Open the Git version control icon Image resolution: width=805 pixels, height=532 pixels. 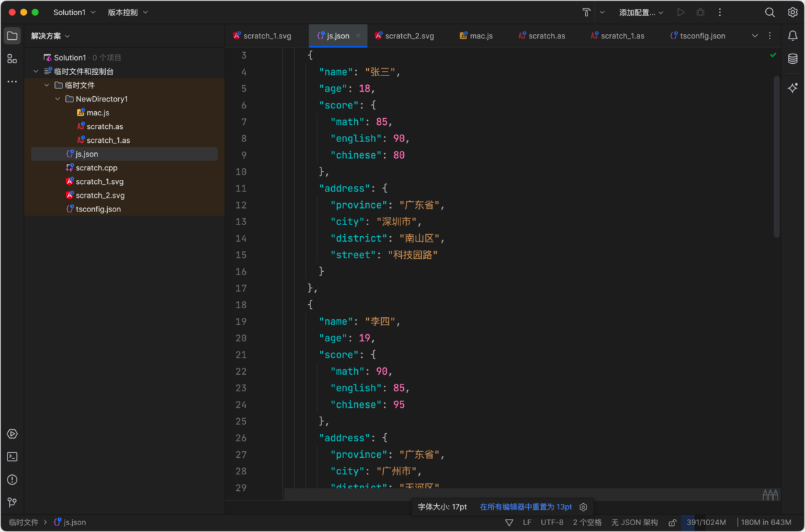12,502
